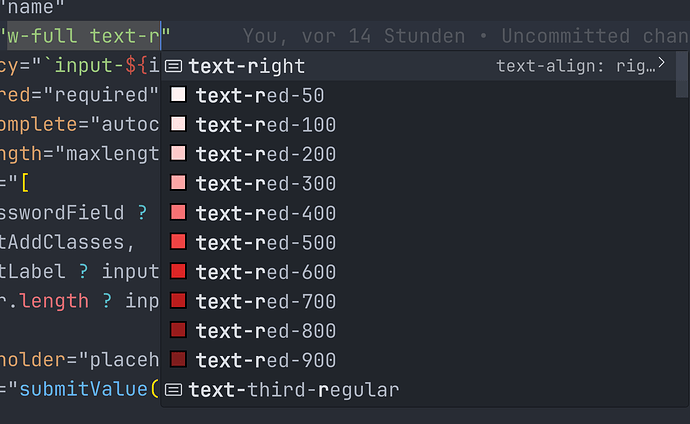Click the text-align: rig… hint text
Viewport: 690px width, 424px height.
[575, 66]
